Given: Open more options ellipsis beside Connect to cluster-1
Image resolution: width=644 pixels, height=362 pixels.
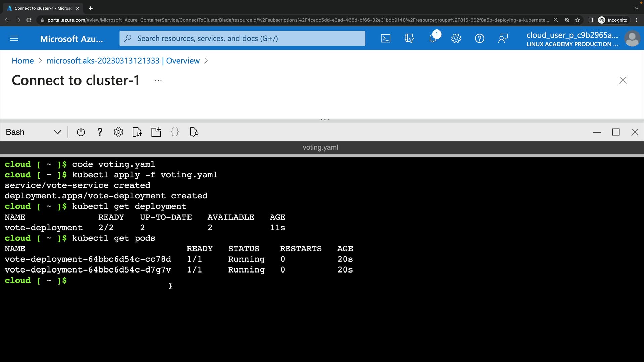Looking at the screenshot, I should (158, 80).
